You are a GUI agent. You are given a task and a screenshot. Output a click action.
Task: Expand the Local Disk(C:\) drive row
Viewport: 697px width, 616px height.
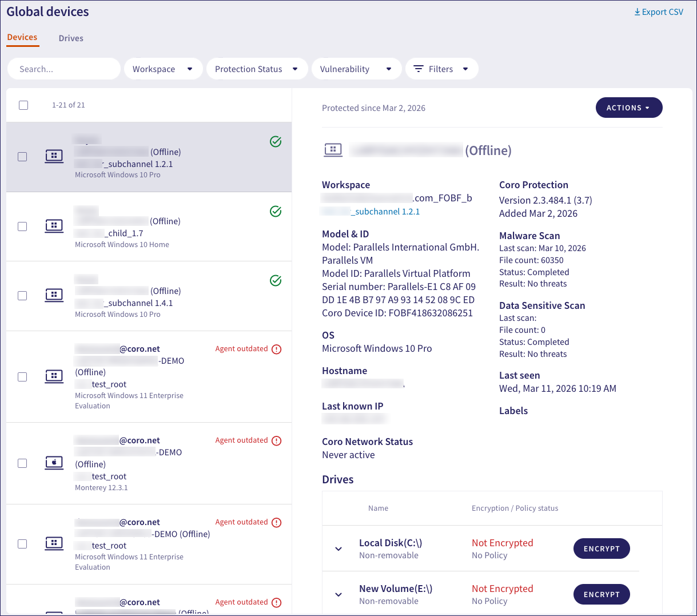[338, 549]
